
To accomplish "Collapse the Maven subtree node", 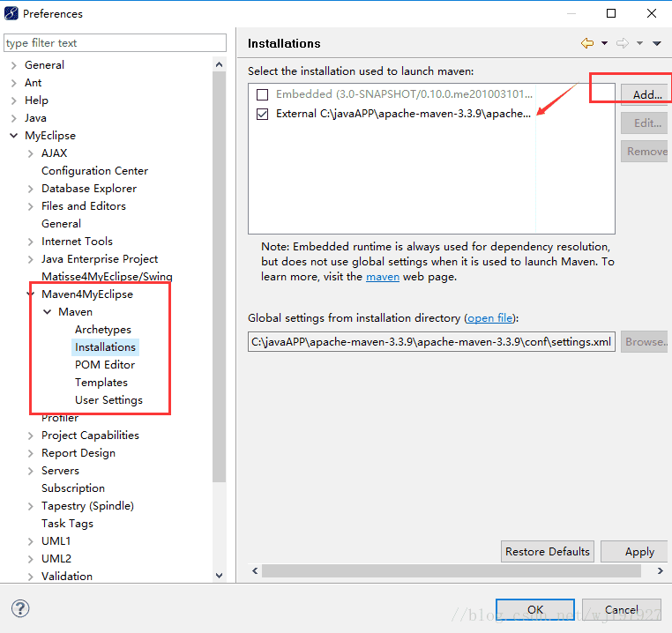I will pyautogui.click(x=47, y=312).
